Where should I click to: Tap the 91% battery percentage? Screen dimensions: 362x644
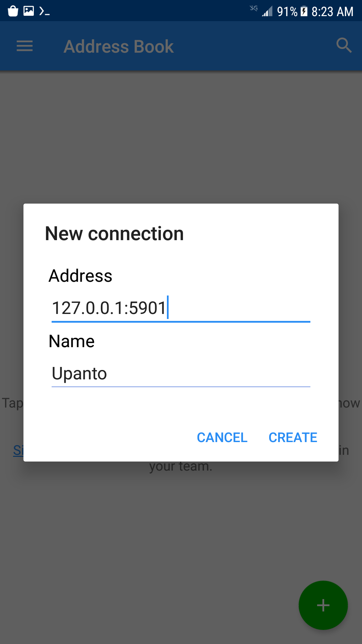pyautogui.click(x=287, y=12)
